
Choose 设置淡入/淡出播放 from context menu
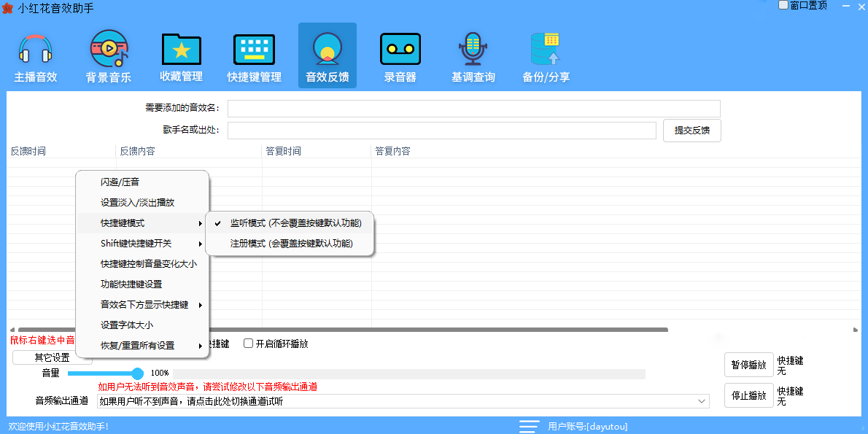[x=137, y=203]
